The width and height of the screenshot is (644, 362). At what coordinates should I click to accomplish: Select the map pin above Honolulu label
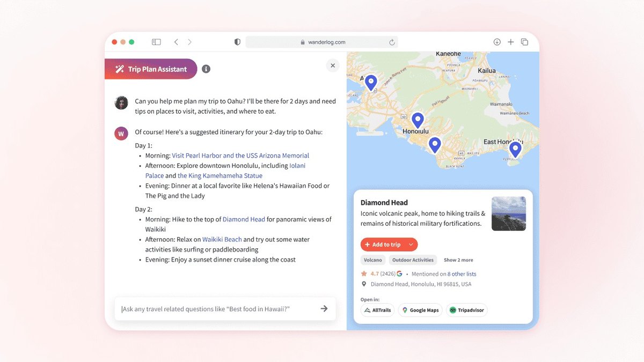[418, 120]
